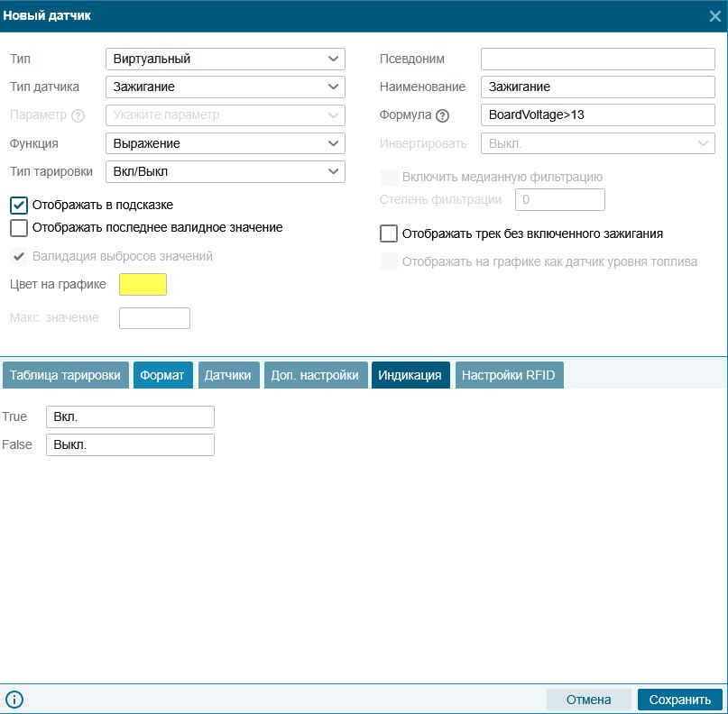Open the Тип dropdown set to Виртуальный

tap(225, 59)
